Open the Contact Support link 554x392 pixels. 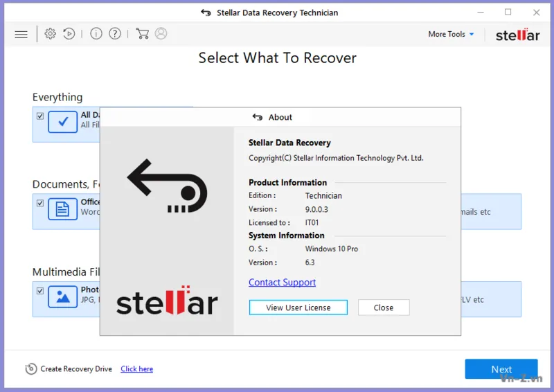pyautogui.click(x=282, y=282)
